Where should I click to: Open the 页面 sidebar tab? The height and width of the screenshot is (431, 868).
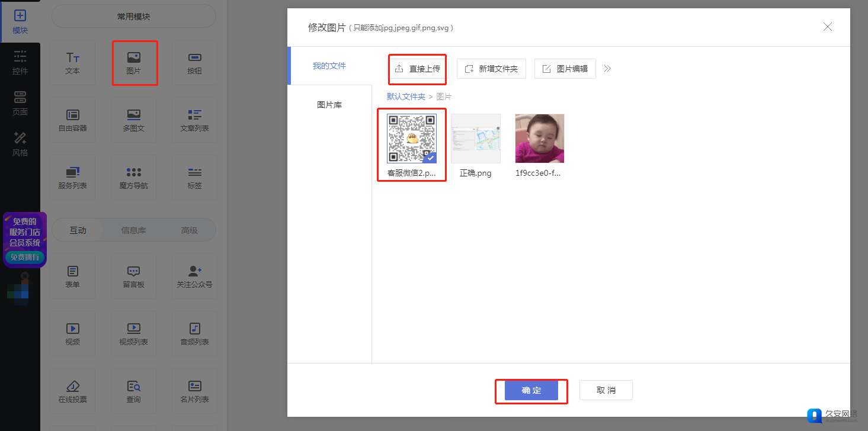(20, 104)
